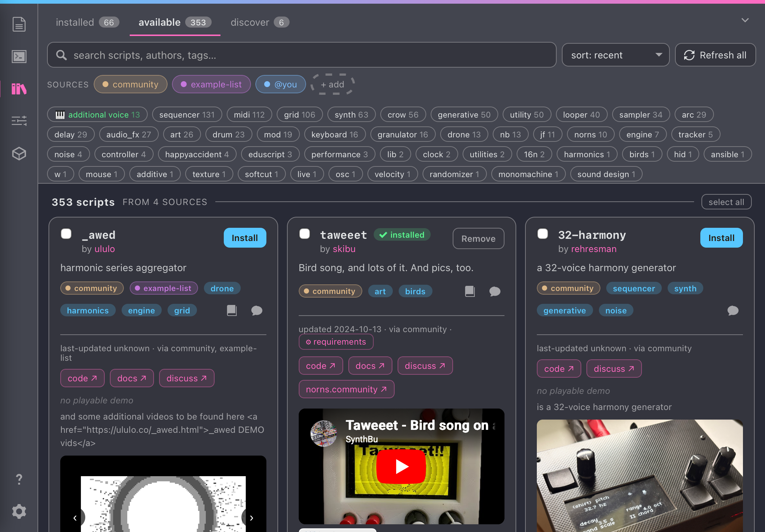The height and width of the screenshot is (532, 765).
Task: Open author skibu's profile link
Action: coord(344,249)
